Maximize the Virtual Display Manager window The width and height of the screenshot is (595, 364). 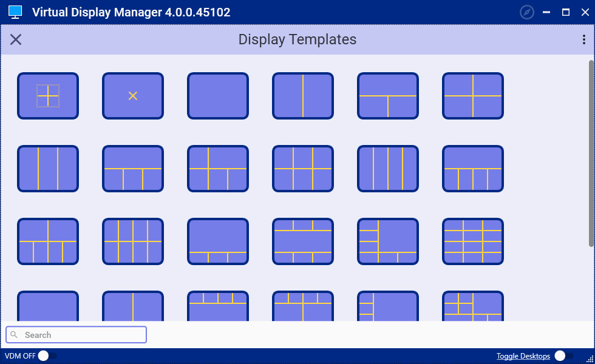[566, 12]
